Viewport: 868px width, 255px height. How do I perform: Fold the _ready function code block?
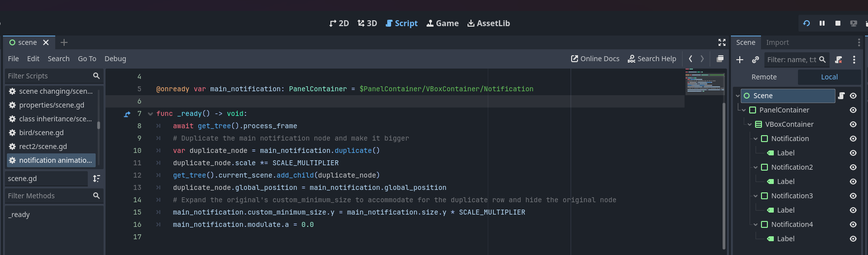[150, 114]
